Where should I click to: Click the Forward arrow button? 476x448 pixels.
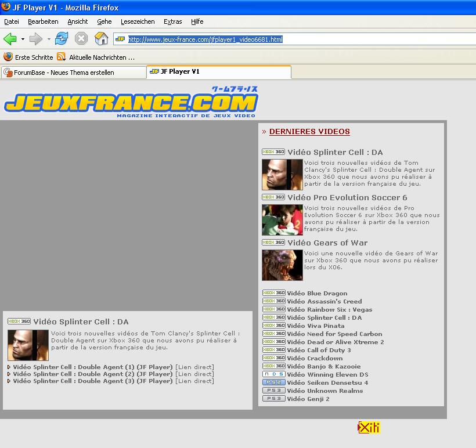36,39
